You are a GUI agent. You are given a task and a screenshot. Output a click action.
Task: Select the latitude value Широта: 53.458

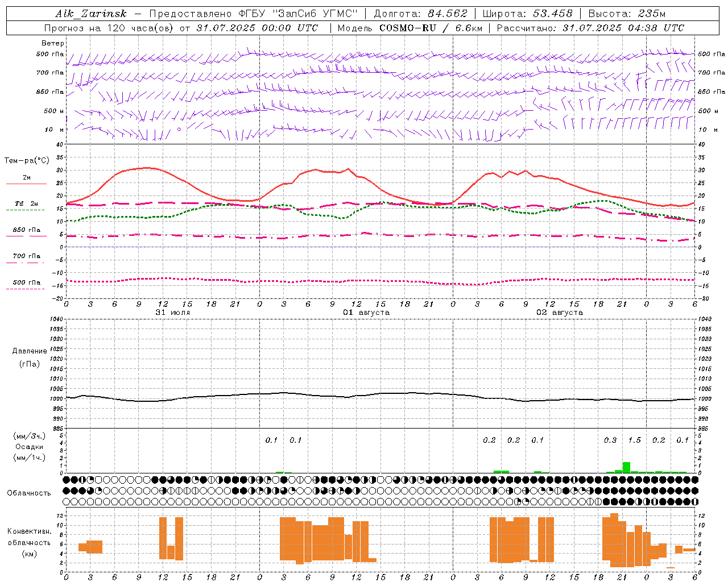[x=527, y=14]
